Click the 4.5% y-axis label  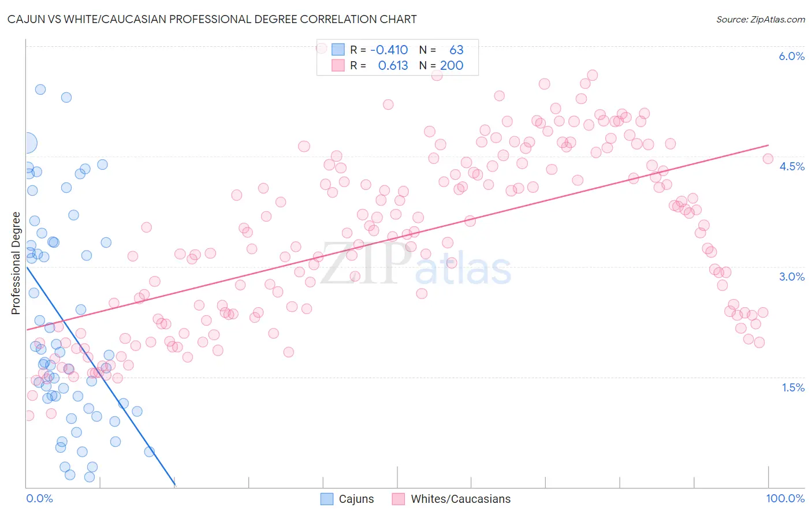(792, 166)
